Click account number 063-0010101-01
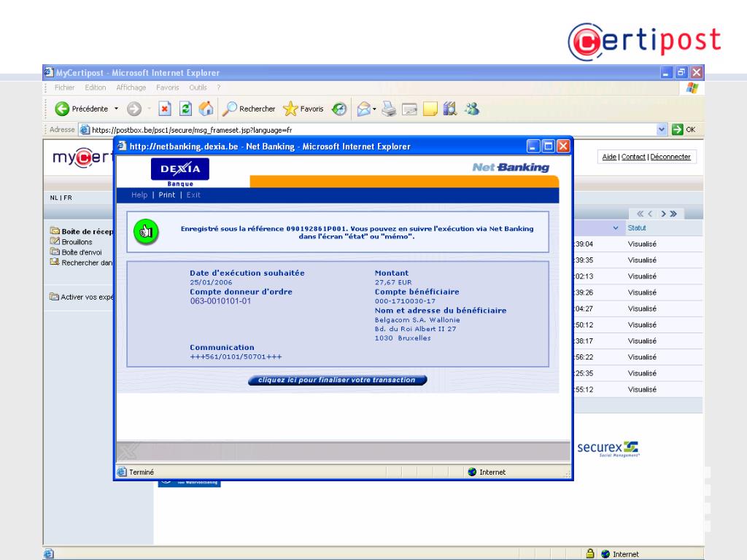747x560 pixels. (x=220, y=301)
